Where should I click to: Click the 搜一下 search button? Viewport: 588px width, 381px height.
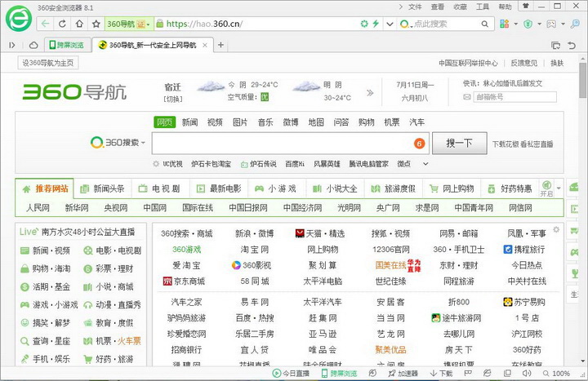click(459, 143)
